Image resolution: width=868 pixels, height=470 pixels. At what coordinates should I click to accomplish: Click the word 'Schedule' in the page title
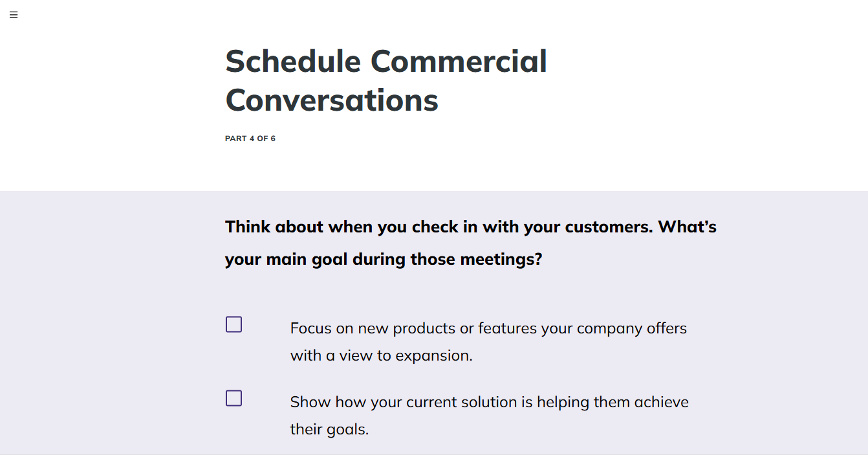(x=293, y=62)
